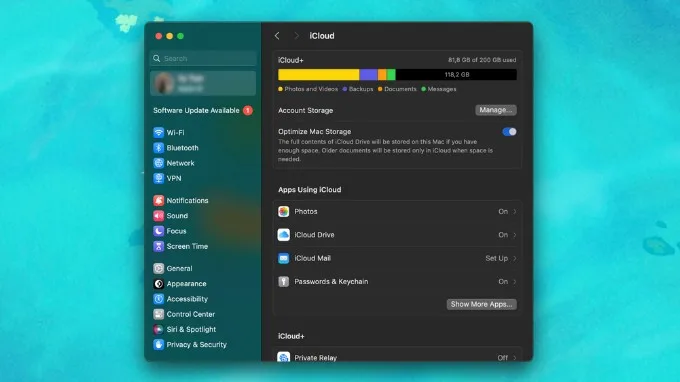Click the purple Backups storage segment
The width and height of the screenshot is (680, 382).
click(369, 75)
